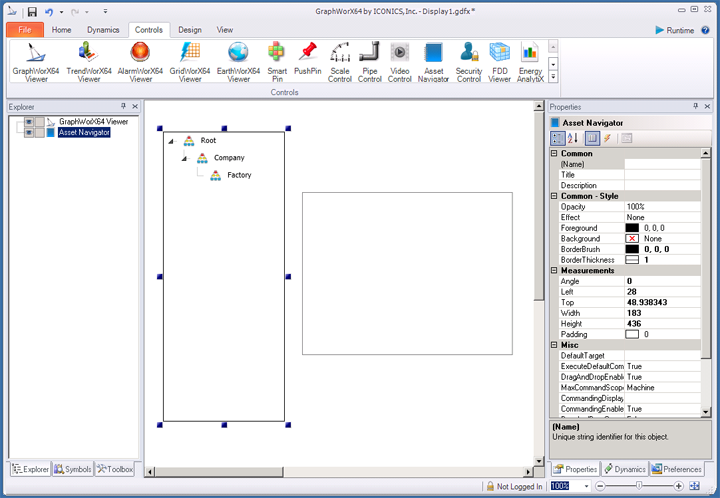Switch to the Dynamics ribbon tab
This screenshot has height=498, width=720.
[x=103, y=30]
